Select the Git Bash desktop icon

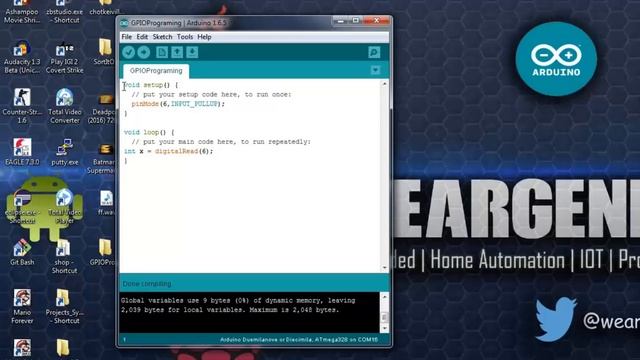(x=22, y=252)
